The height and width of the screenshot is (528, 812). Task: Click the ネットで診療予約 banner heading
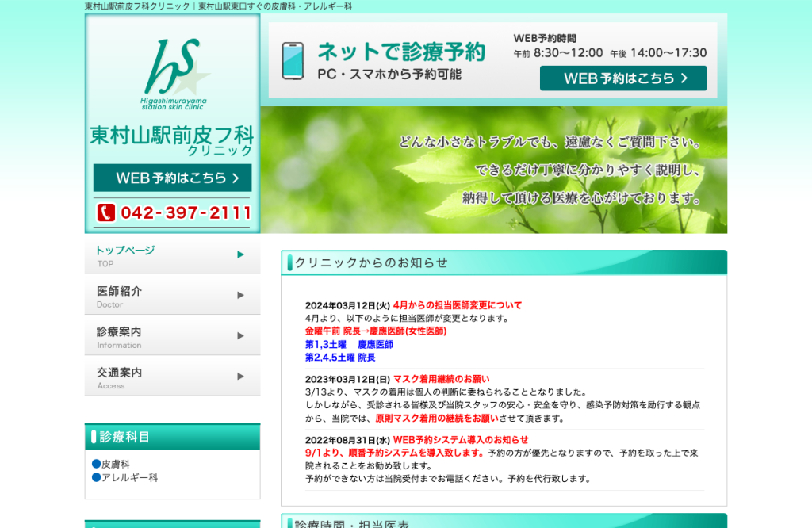[400, 52]
